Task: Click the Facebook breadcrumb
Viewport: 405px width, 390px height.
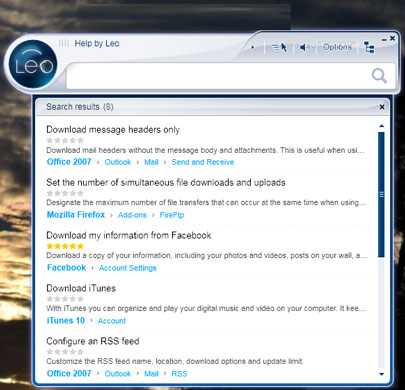Action: [x=66, y=268]
